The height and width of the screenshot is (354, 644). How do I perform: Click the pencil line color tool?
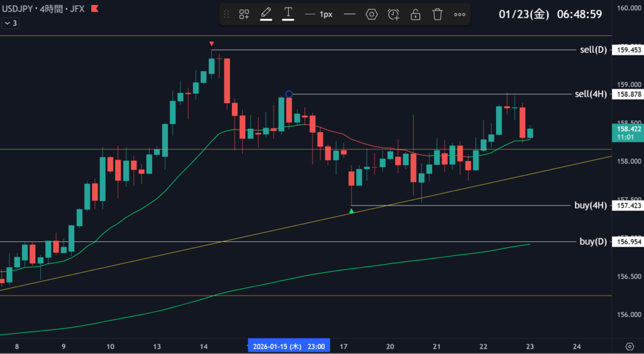pyautogui.click(x=266, y=14)
